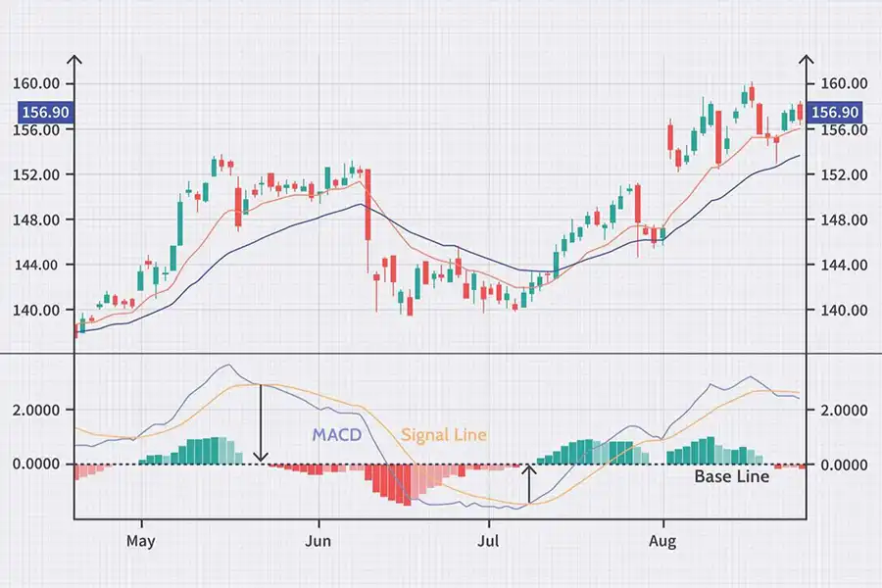Click the right axis 156.00 price label

[x=844, y=130]
